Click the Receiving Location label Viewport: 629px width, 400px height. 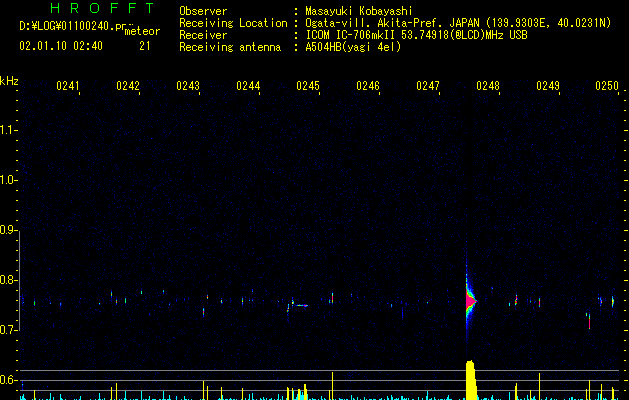pos(233,23)
